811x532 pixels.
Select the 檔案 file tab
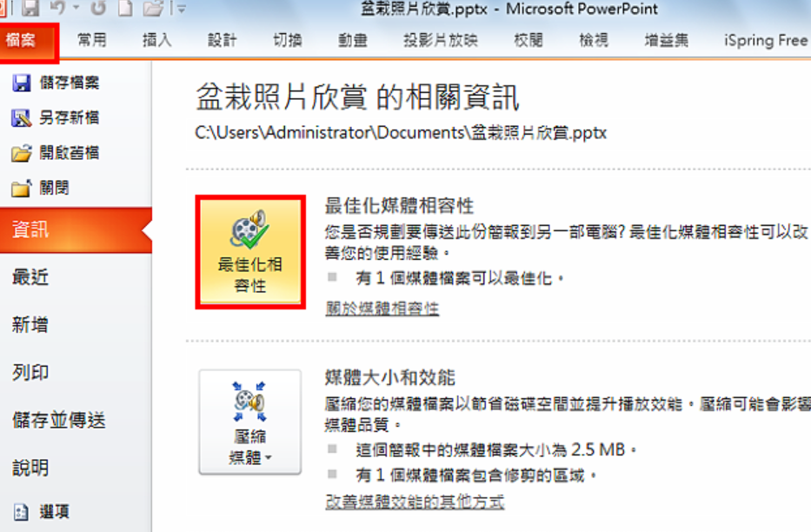pyautogui.click(x=29, y=42)
